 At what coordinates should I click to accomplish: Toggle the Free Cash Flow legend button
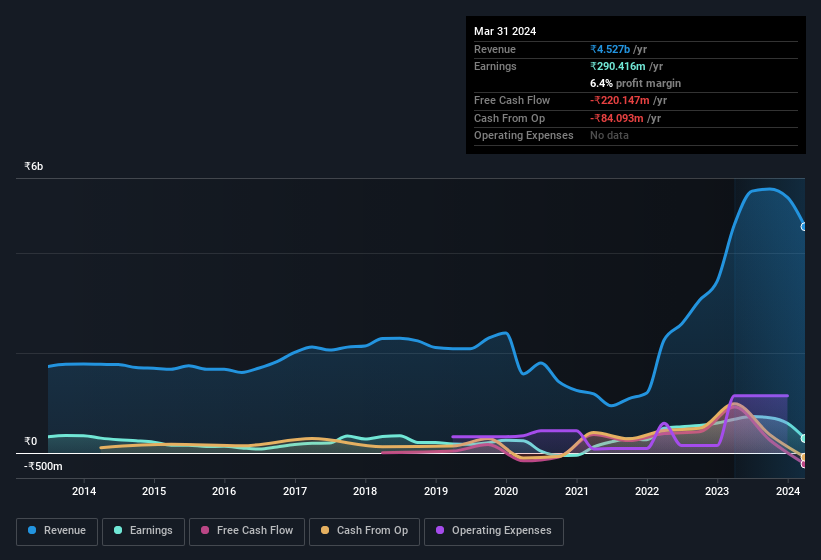coord(247,531)
